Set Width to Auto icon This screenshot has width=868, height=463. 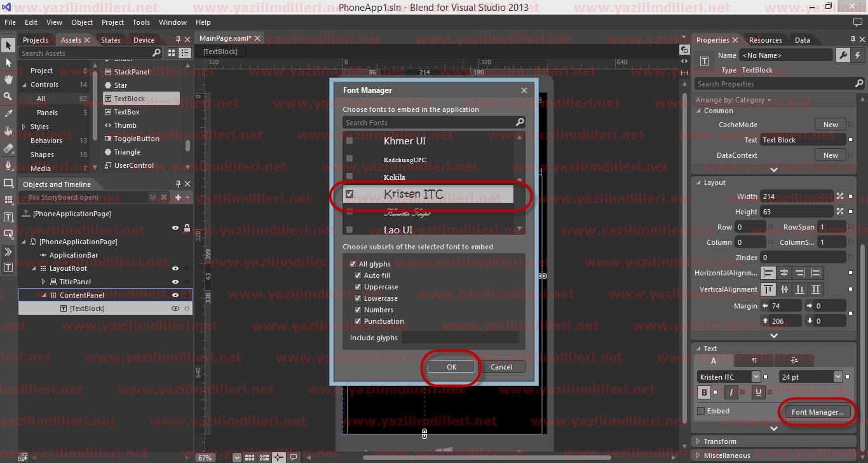(x=840, y=197)
